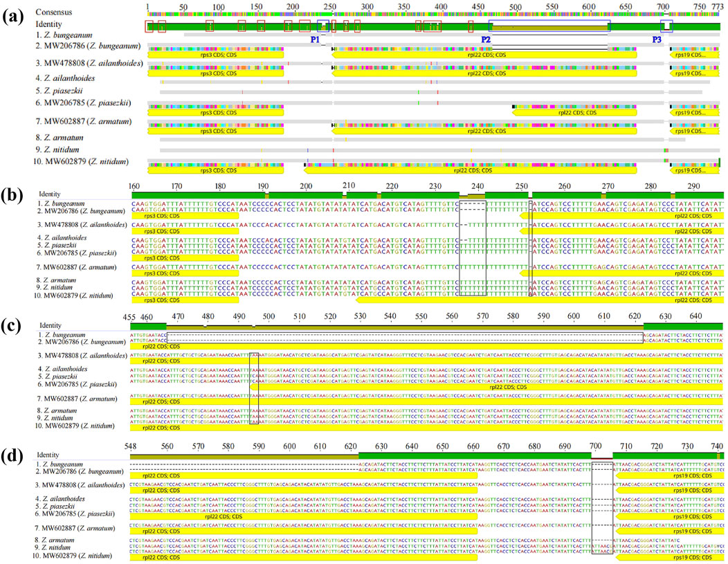Click the blue P3 region label
Screen dimensions: 728x564
(657, 40)
